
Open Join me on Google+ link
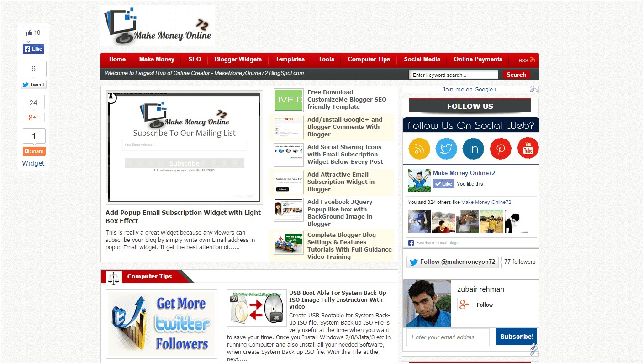coord(470,89)
